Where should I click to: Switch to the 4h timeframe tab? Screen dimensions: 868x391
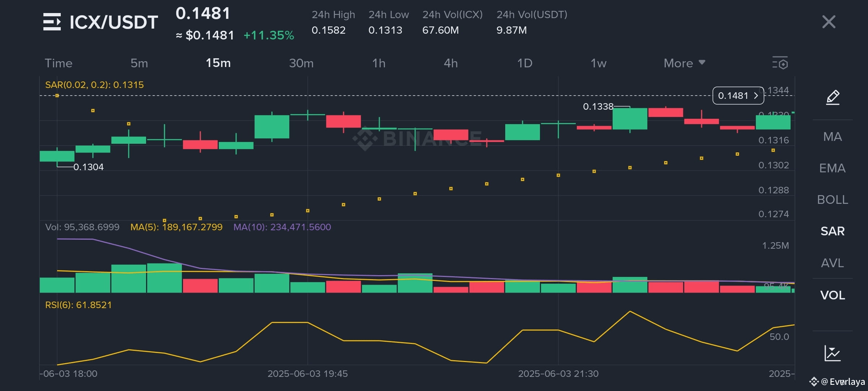451,63
